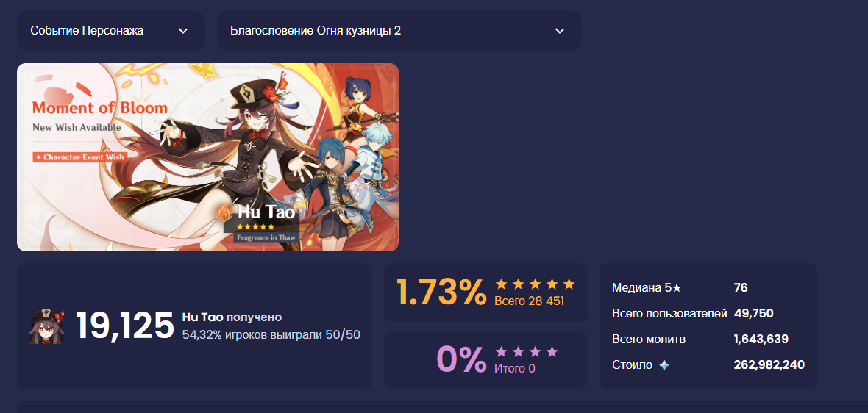
Task: Expand the Благословение Огня кузницы 2 dropdown
Action: (x=399, y=31)
